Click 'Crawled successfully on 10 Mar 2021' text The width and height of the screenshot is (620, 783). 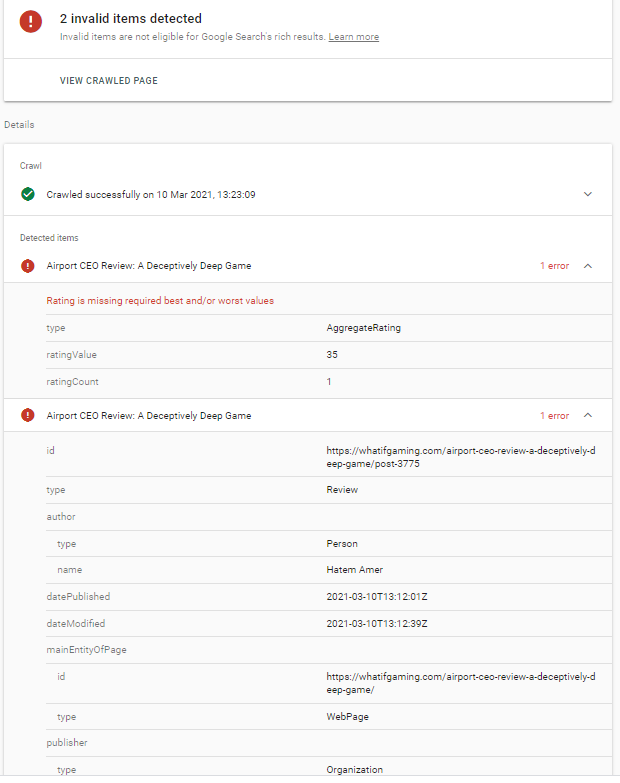point(151,195)
